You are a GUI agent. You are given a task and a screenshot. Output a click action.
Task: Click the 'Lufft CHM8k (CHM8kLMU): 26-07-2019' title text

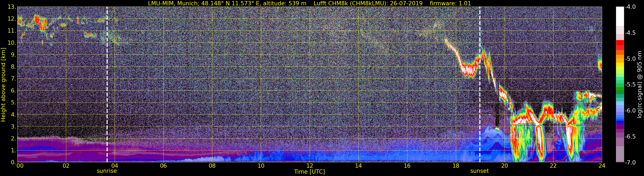click(x=368, y=3)
